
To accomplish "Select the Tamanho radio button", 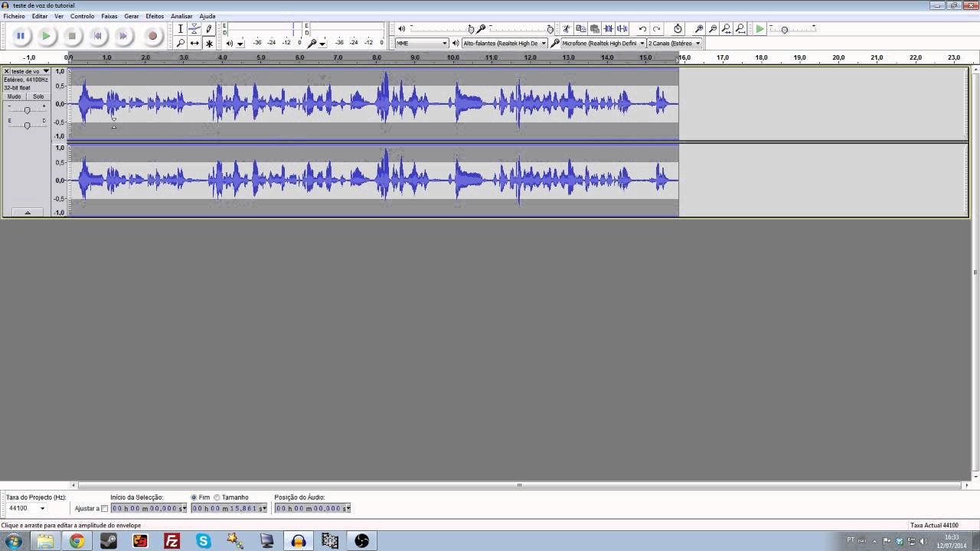I will click(217, 497).
